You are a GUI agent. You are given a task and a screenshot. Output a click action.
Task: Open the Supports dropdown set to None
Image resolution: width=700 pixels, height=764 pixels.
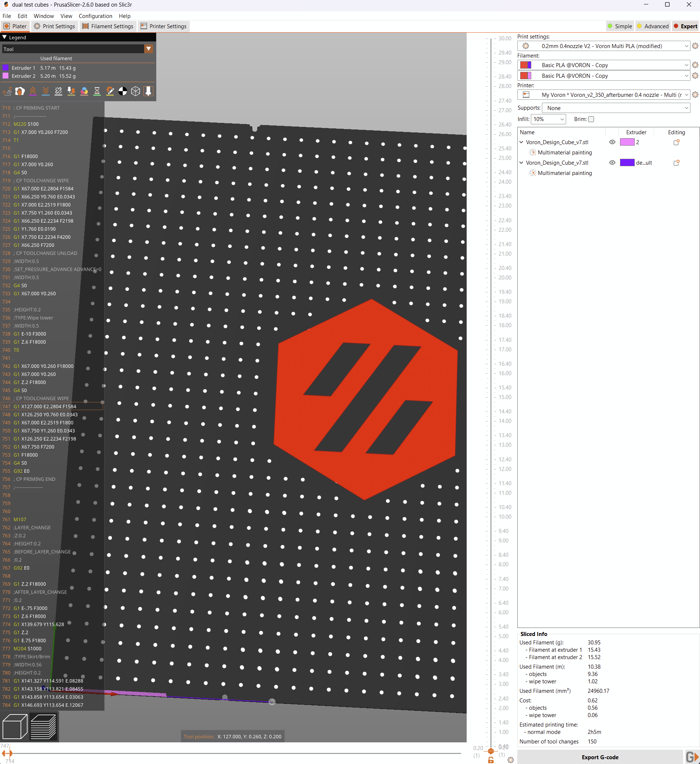tap(616, 107)
